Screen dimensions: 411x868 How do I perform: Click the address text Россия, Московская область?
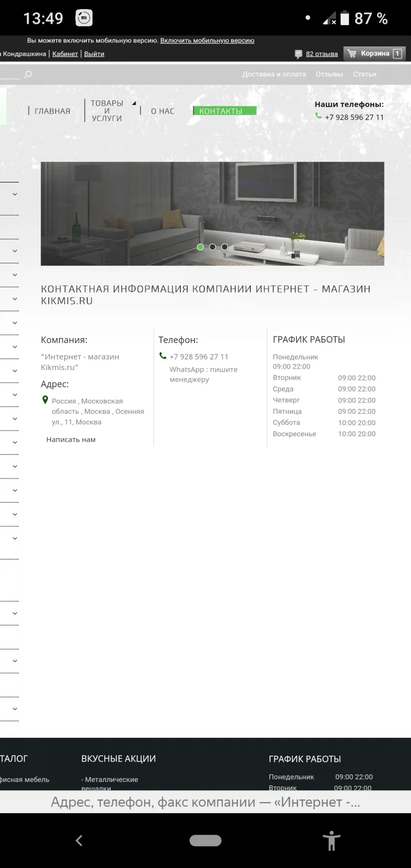pyautogui.click(x=98, y=412)
